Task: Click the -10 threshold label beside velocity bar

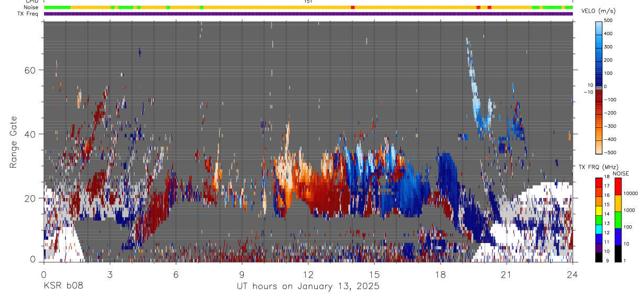Action: click(588, 91)
